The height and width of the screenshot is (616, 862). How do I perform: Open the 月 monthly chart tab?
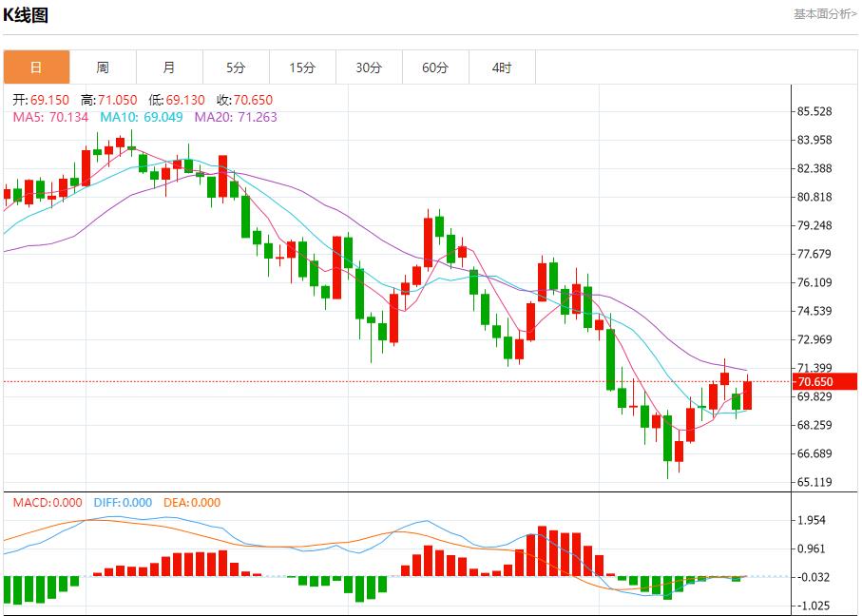(169, 67)
